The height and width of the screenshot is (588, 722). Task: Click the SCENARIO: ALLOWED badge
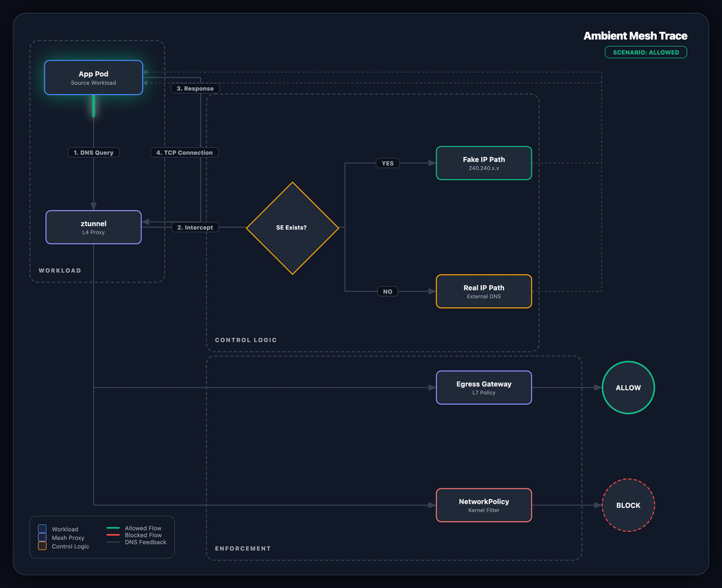point(646,52)
